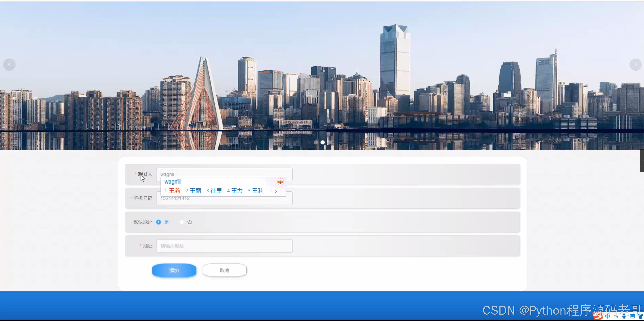Image resolution: width=644 pixels, height=321 pixels.
Task: Click the Sogou IME mascot icon
Action: pyautogui.click(x=280, y=182)
